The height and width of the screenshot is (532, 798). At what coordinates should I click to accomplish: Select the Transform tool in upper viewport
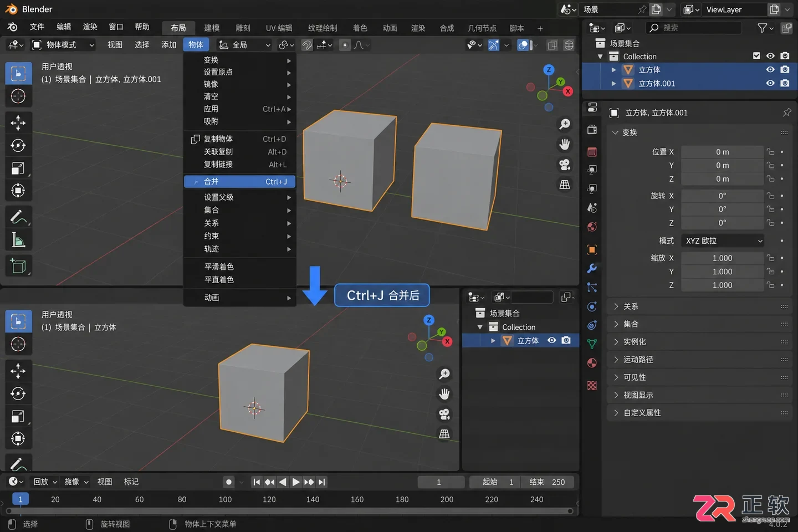[x=18, y=191]
